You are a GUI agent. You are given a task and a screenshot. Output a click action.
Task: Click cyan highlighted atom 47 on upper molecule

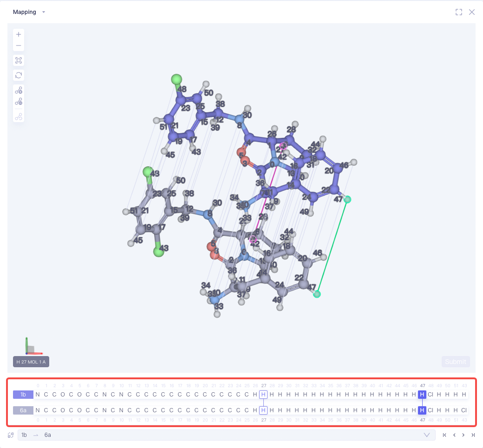(347, 200)
